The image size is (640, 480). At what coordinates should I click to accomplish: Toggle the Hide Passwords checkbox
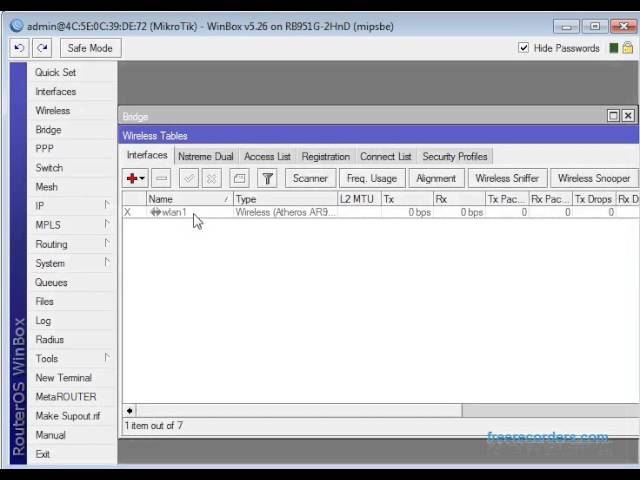point(523,48)
